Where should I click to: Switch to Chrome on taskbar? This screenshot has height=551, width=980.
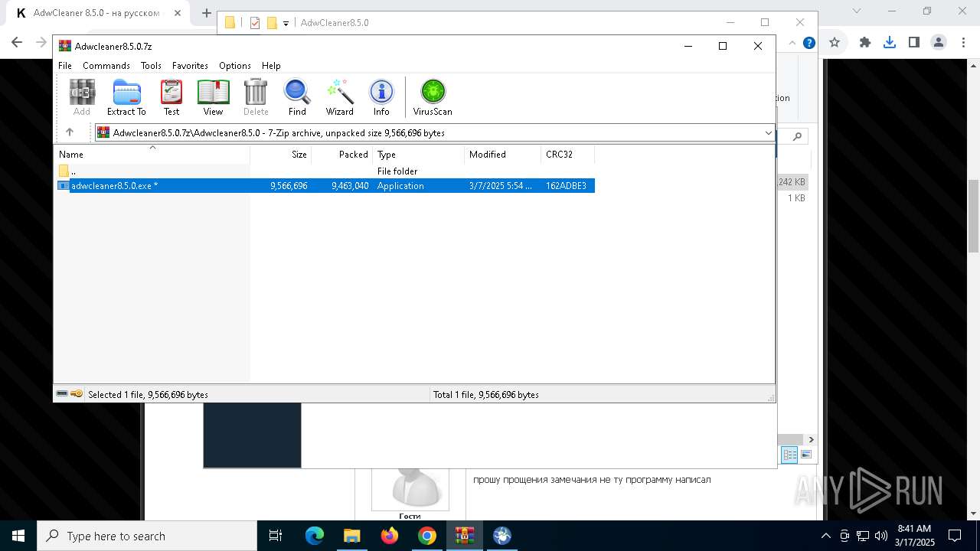[427, 536]
